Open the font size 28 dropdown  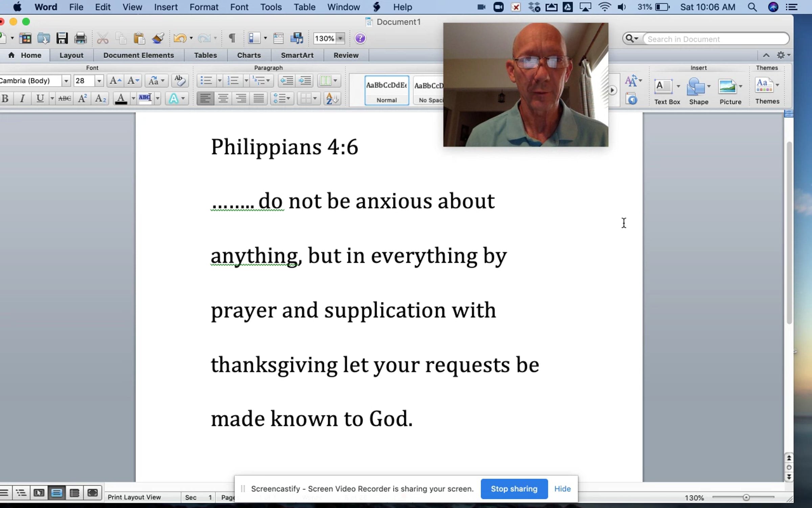tap(99, 81)
